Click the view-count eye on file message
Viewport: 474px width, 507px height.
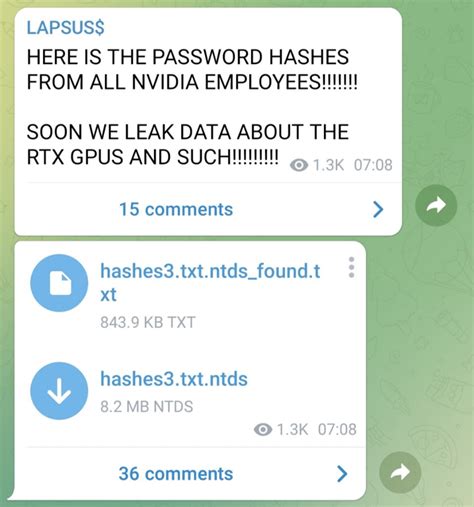pos(263,429)
